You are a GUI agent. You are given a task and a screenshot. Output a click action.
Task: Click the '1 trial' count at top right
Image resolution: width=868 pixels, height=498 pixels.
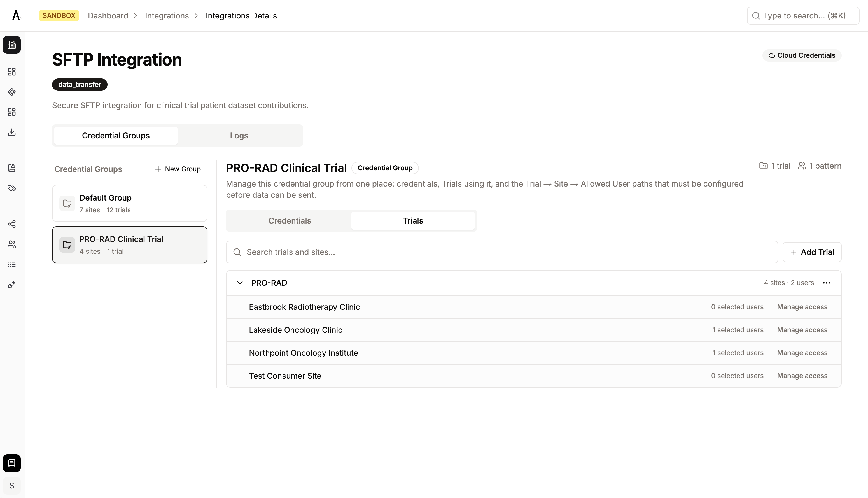pyautogui.click(x=775, y=166)
